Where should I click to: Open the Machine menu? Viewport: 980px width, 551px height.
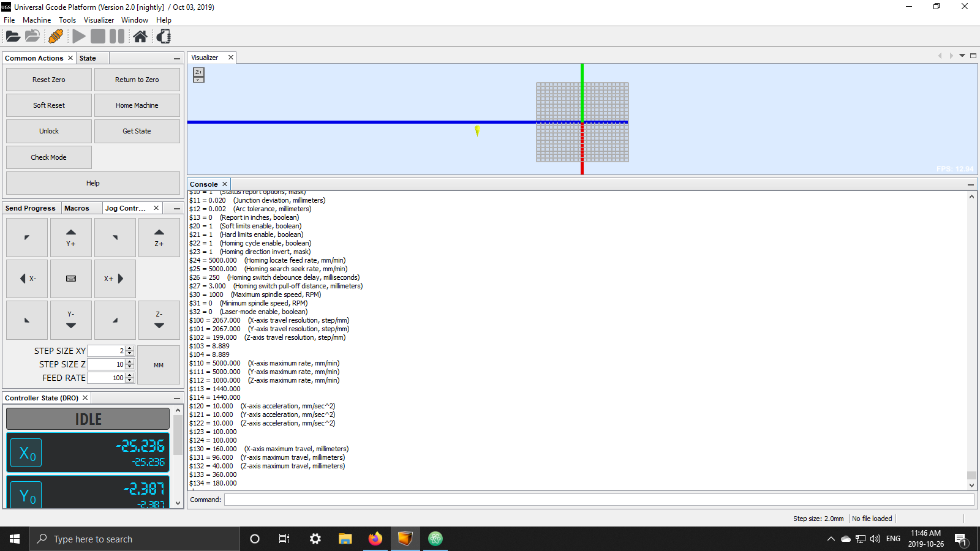click(37, 20)
